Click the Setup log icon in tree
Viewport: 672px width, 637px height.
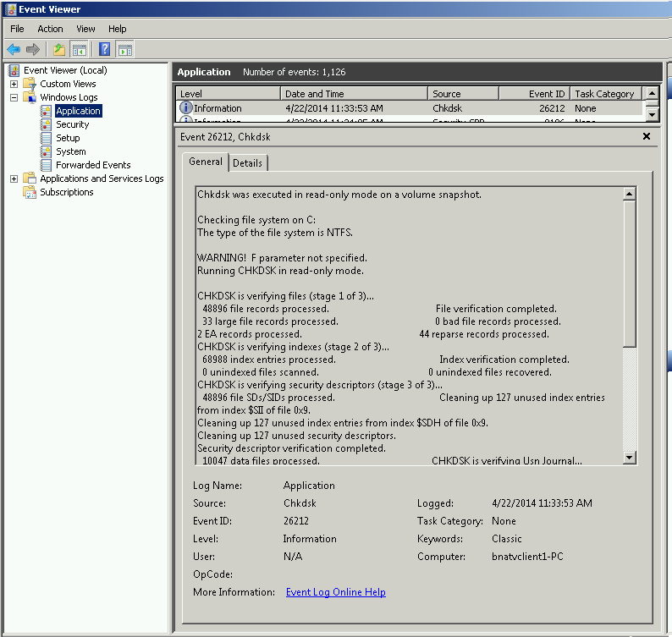[46, 138]
